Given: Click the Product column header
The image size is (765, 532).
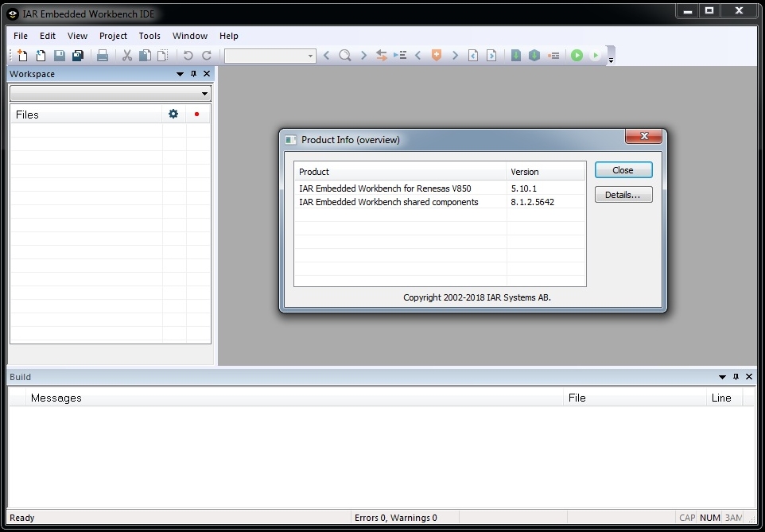Looking at the screenshot, I should coord(400,172).
